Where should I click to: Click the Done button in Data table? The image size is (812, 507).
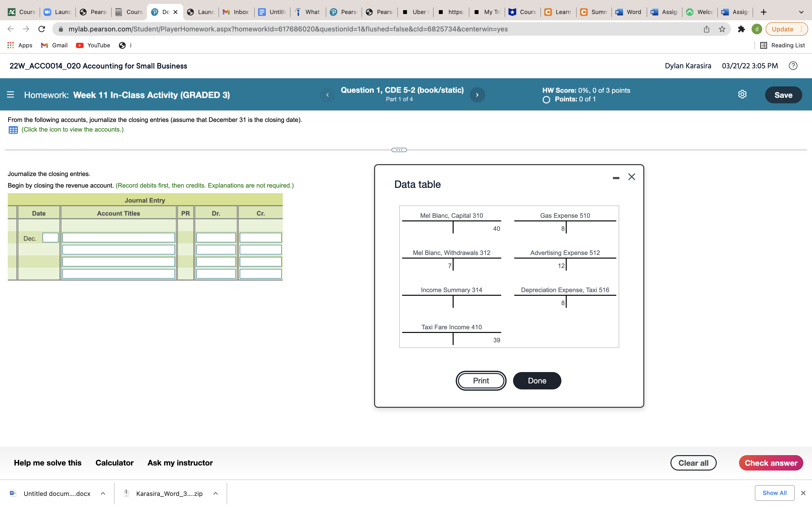click(x=536, y=380)
